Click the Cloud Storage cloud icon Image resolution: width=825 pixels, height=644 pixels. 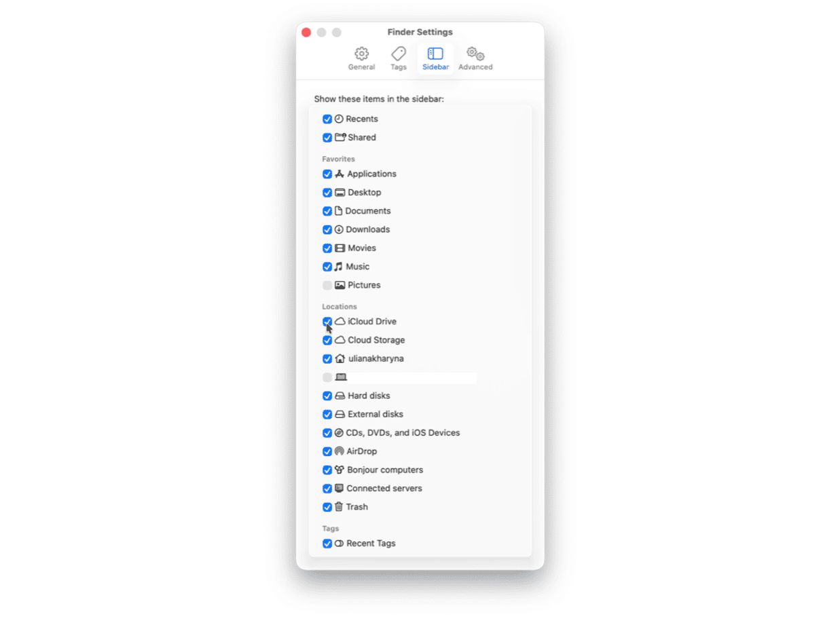tap(340, 340)
